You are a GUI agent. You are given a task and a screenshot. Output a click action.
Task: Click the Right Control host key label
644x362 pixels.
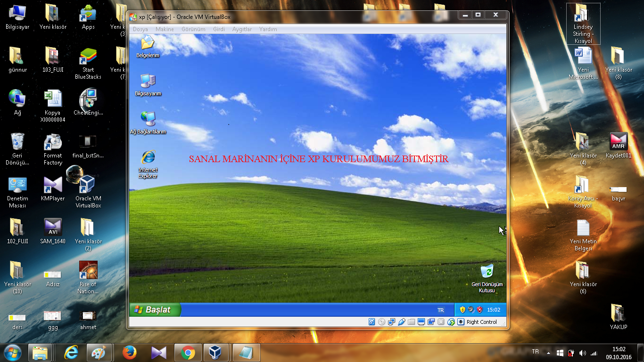click(482, 322)
